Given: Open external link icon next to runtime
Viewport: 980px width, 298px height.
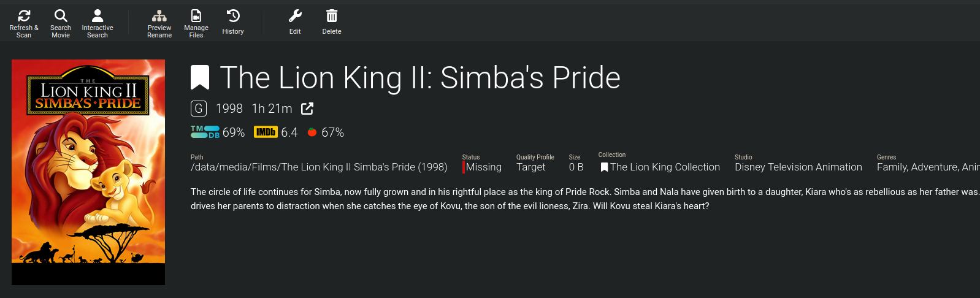Looking at the screenshot, I should click(307, 109).
